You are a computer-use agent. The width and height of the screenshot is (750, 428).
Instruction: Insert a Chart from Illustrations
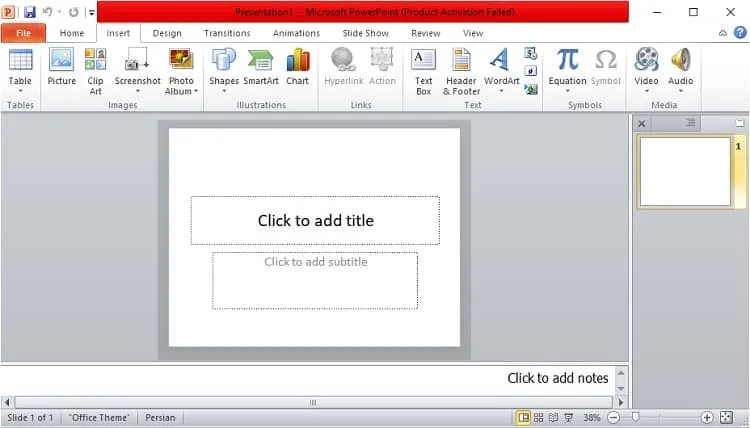(298, 67)
